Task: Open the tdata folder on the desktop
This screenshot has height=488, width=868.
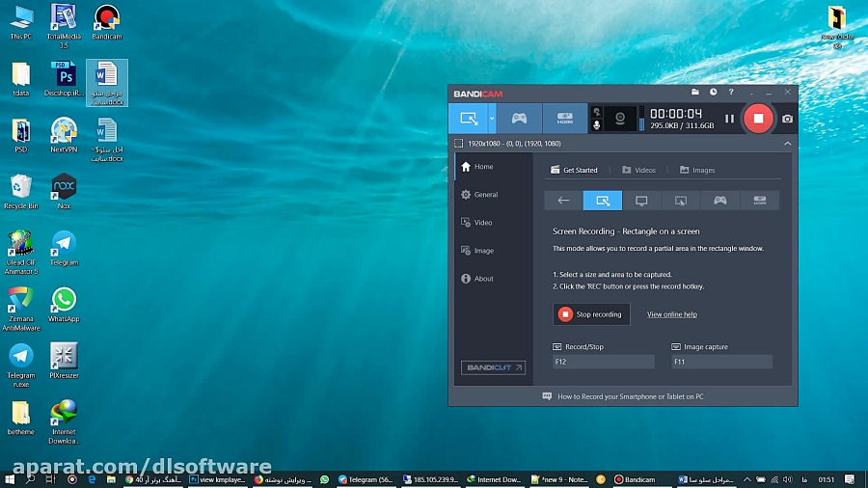Action: 21,80
